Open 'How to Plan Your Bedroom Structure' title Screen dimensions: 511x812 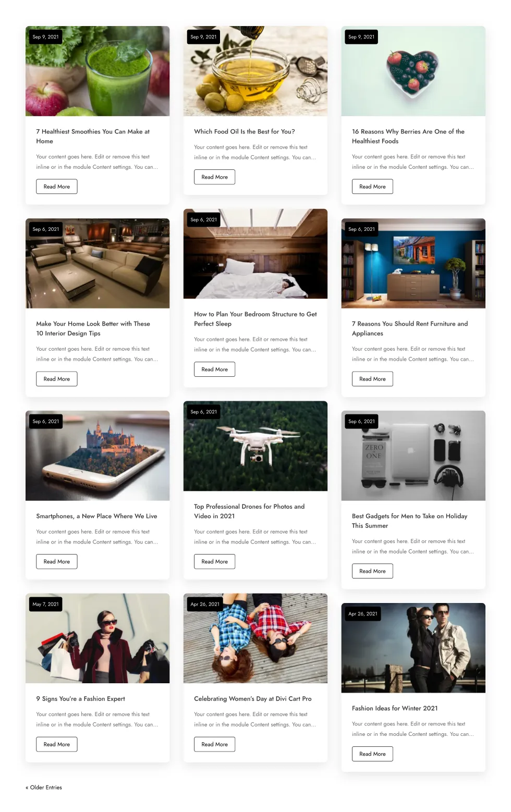click(256, 318)
